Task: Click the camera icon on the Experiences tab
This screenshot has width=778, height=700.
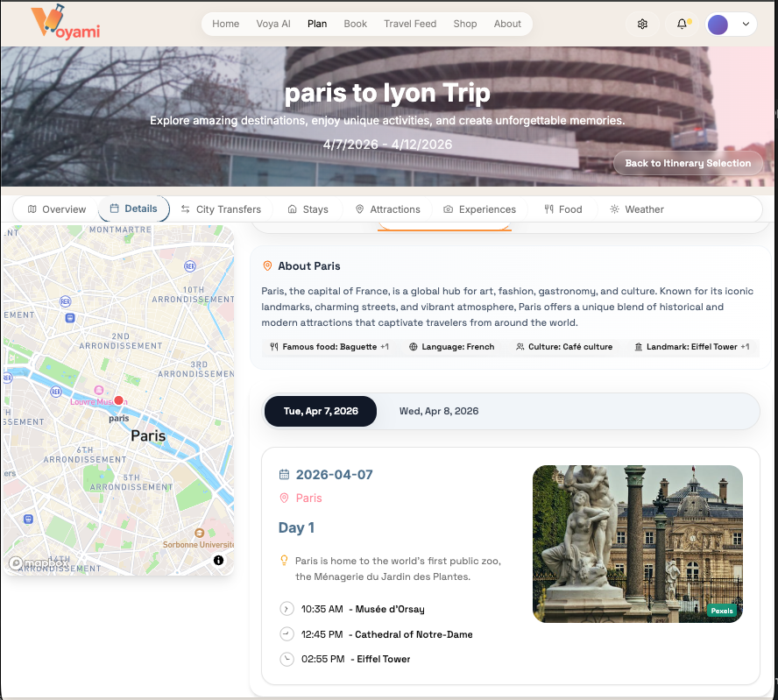Action: pos(449,209)
